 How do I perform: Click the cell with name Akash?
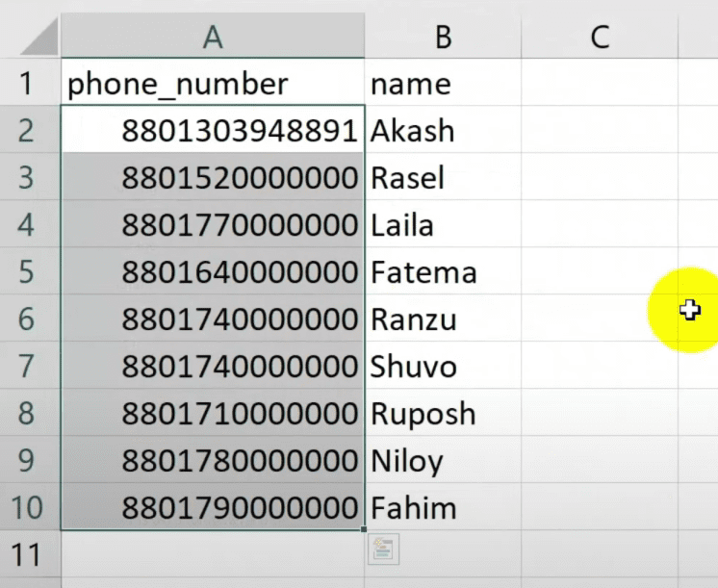pos(443,131)
